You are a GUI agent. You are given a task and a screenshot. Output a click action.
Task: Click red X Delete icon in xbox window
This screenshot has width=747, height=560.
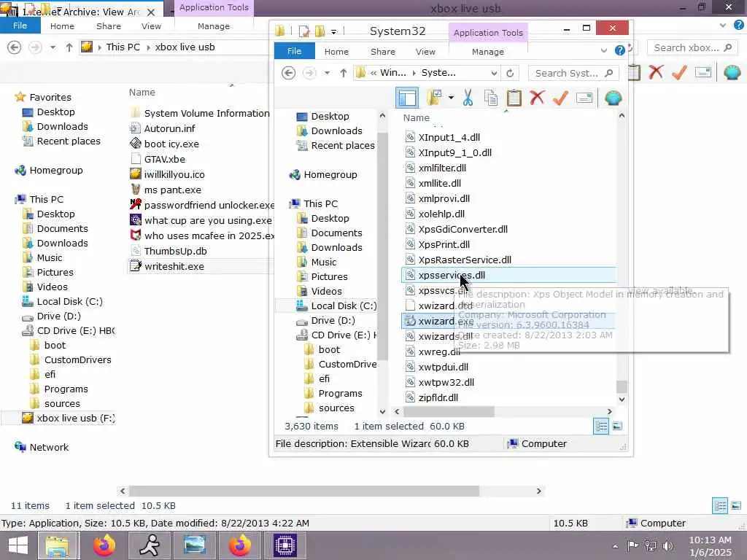coord(656,72)
